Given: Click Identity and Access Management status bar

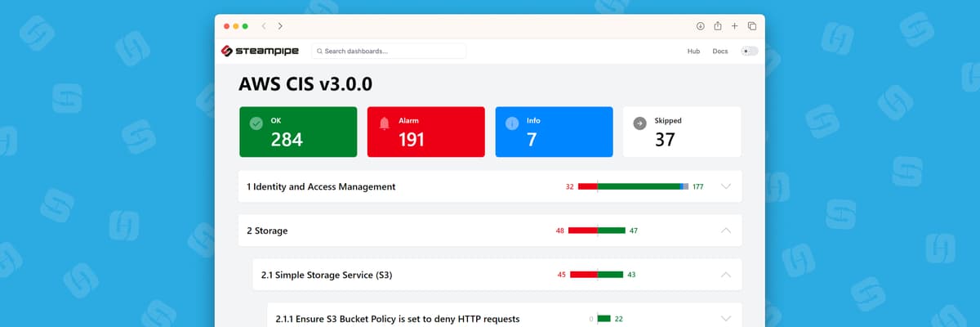Looking at the screenshot, I should tap(633, 186).
